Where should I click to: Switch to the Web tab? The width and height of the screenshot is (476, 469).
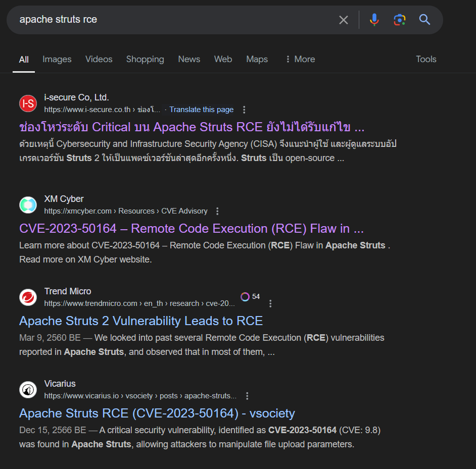tap(223, 59)
